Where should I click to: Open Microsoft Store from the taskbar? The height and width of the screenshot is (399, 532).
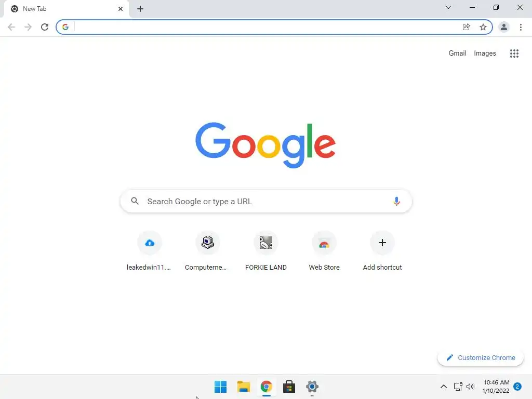pos(289,387)
